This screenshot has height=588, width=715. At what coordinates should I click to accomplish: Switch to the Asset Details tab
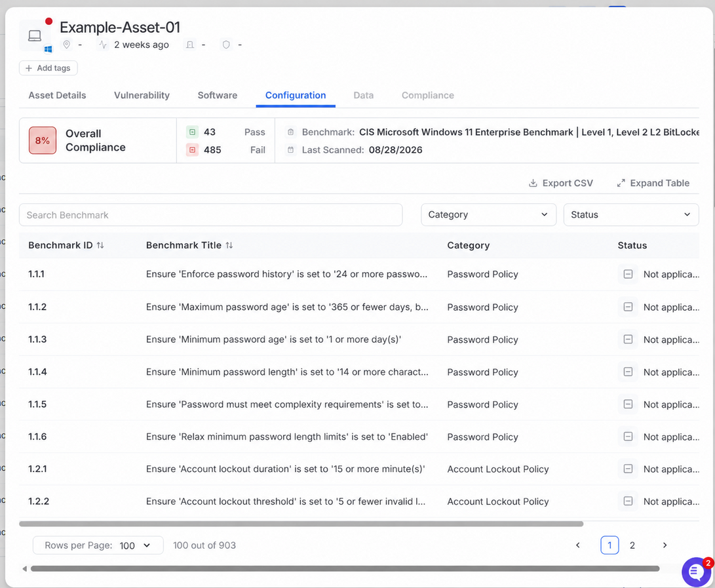[x=57, y=95]
